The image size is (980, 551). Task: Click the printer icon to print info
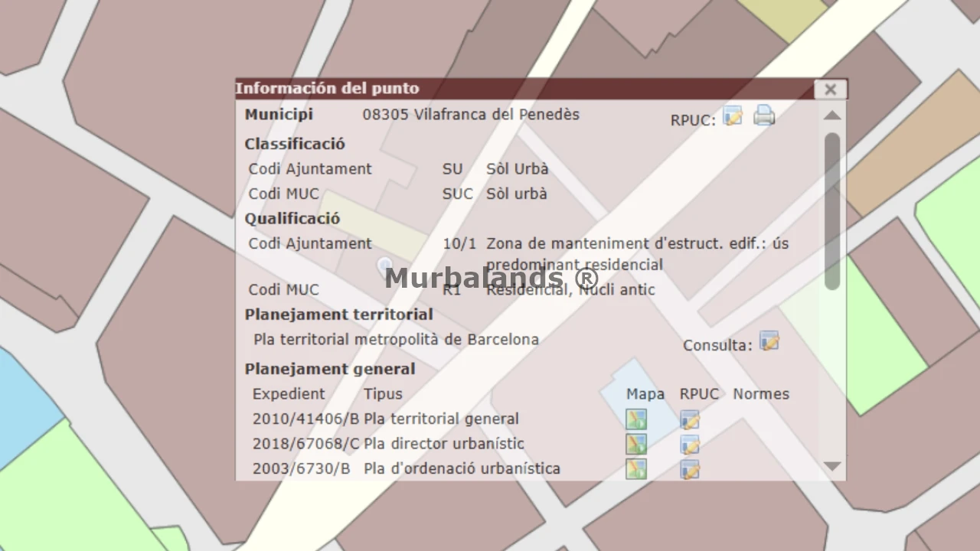point(764,116)
